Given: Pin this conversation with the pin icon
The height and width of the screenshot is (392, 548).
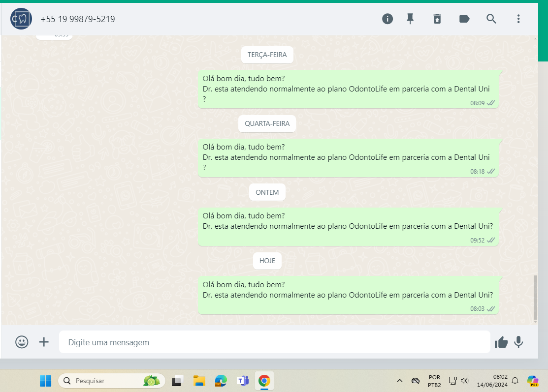Looking at the screenshot, I should 410,19.
